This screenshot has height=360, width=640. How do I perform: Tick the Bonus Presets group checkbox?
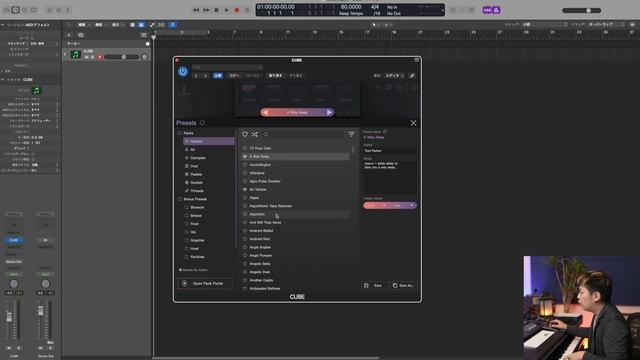180,199
